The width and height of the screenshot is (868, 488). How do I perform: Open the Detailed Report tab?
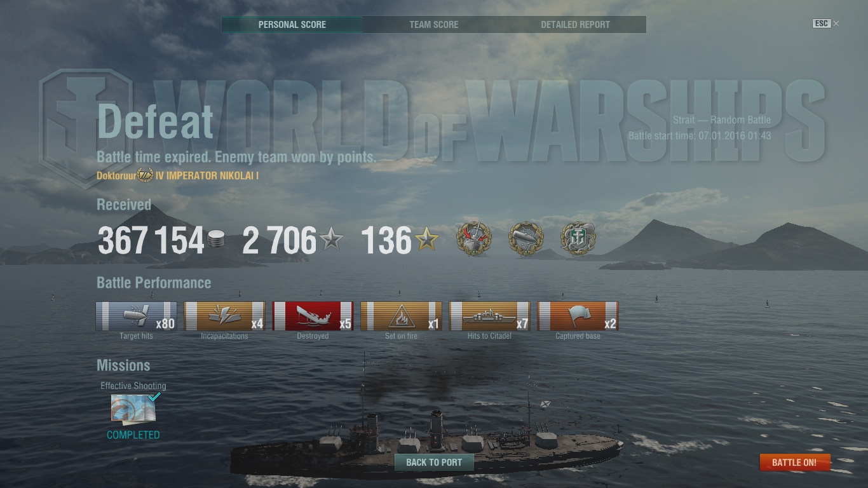point(575,25)
